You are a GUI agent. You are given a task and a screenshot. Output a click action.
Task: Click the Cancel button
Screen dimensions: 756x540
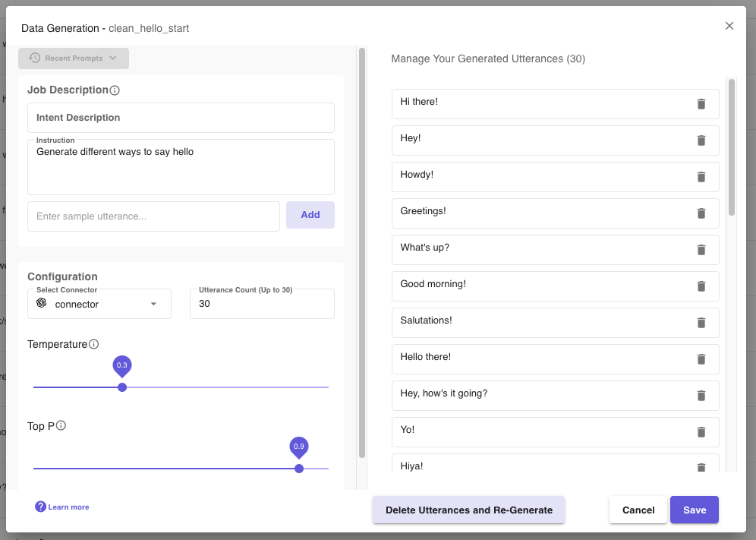coord(638,510)
